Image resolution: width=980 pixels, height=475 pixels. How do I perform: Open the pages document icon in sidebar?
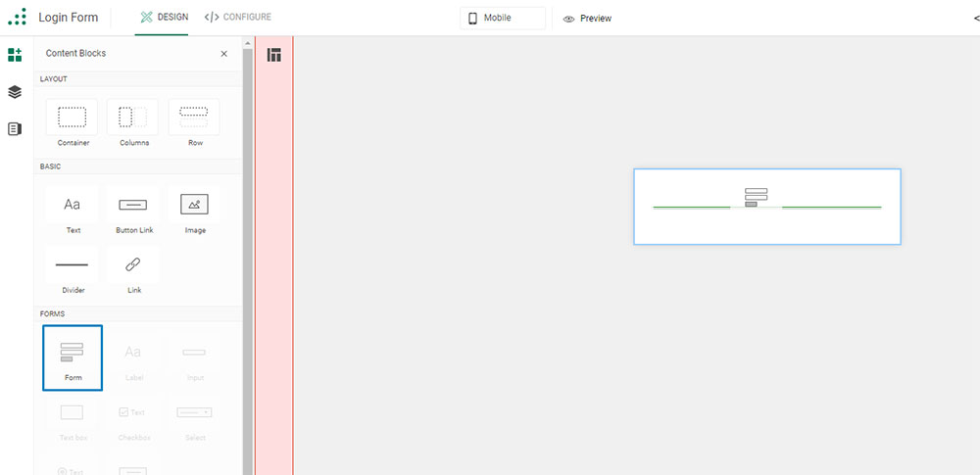[15, 129]
